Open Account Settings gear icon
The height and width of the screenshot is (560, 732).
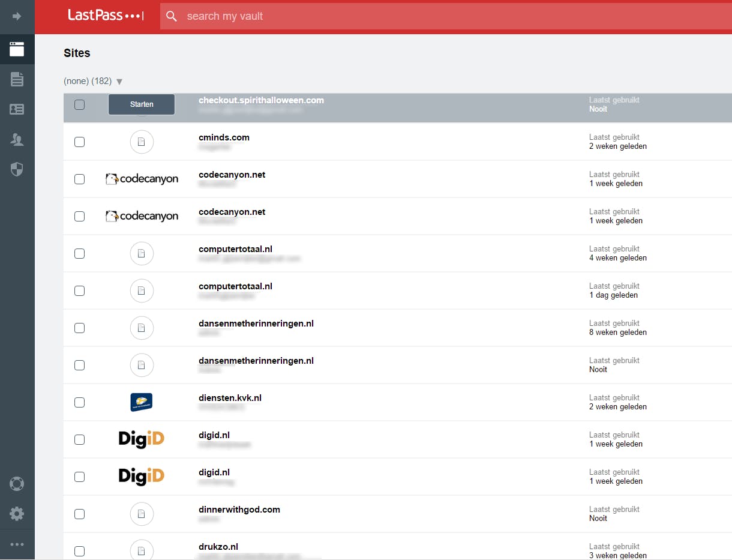[17, 513]
